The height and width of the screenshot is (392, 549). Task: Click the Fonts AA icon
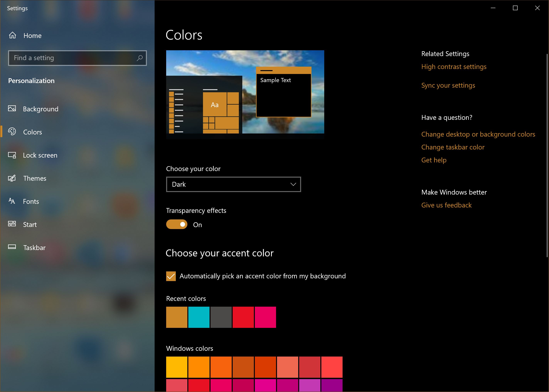coord(12,201)
